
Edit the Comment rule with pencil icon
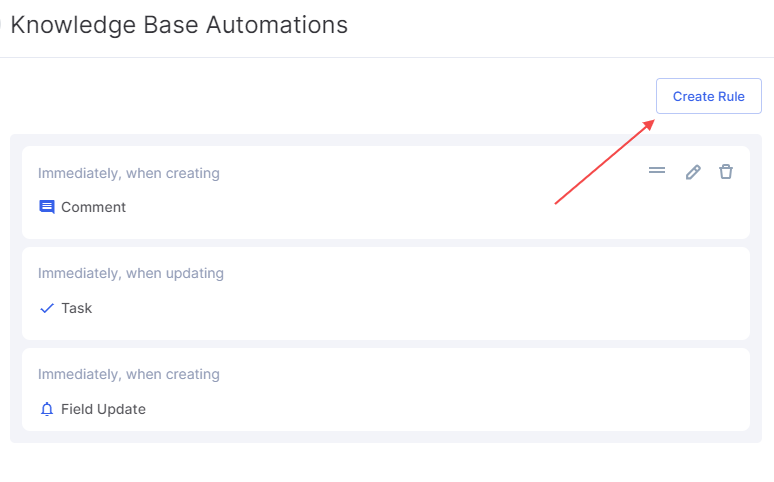coord(693,172)
